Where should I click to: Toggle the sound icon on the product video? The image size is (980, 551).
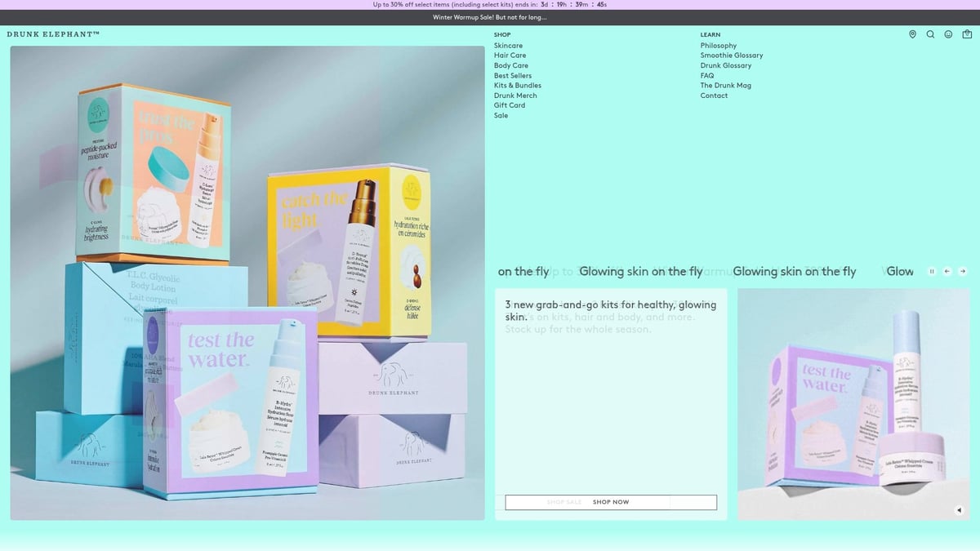(x=960, y=510)
